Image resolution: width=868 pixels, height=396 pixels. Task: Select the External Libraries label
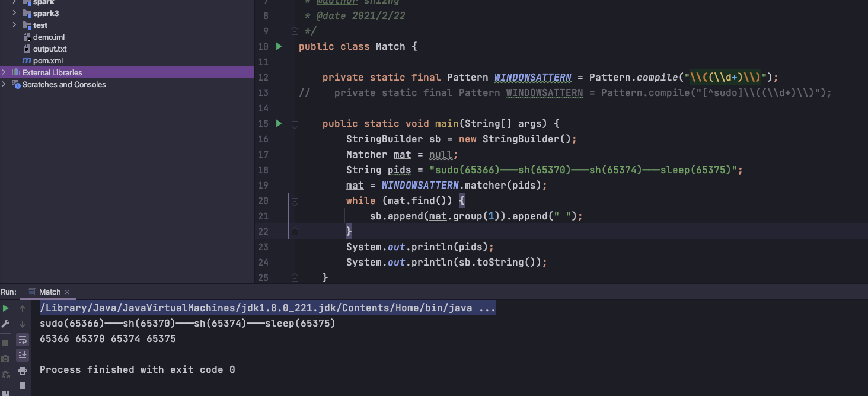pos(52,72)
